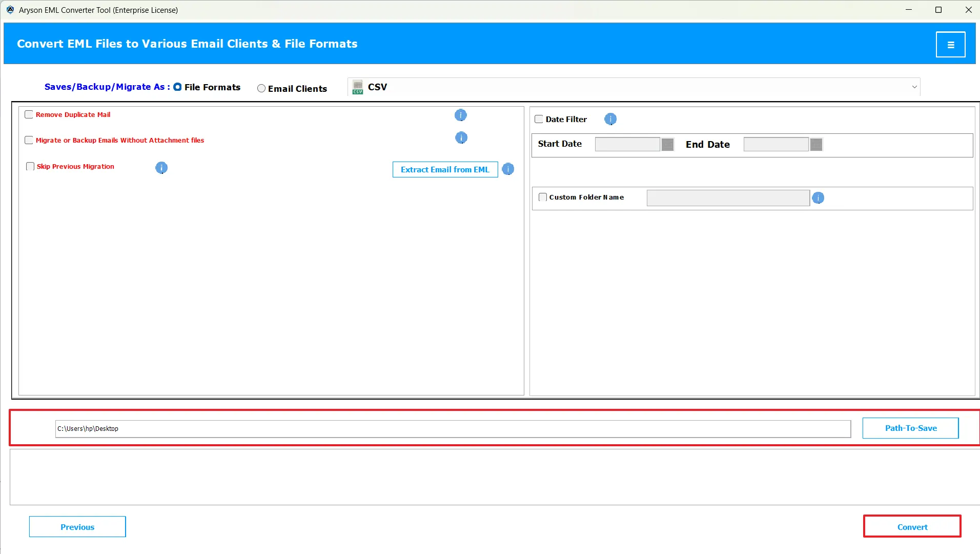Screen dimensions: 980x554
Task: Go back with the Previous button
Action: tap(77, 527)
